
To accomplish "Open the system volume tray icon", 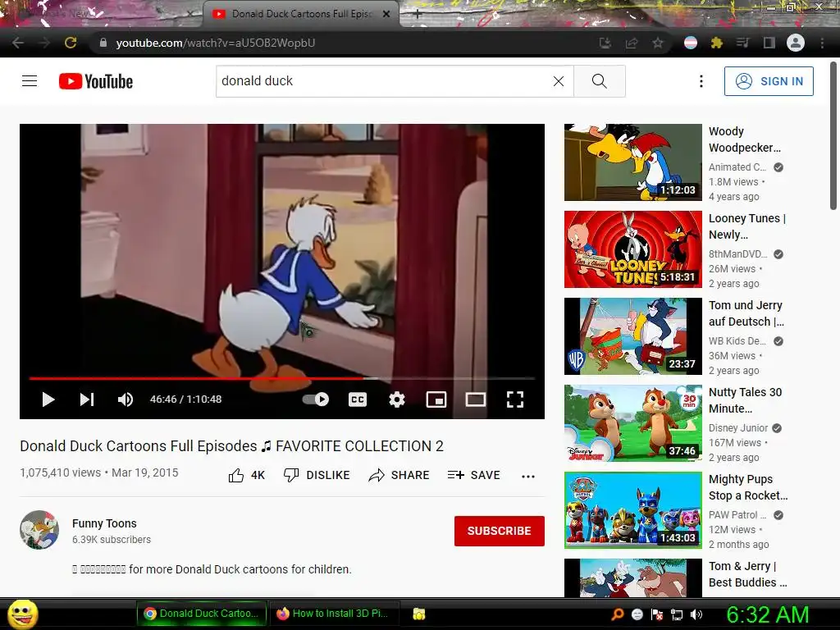I will [x=696, y=614].
